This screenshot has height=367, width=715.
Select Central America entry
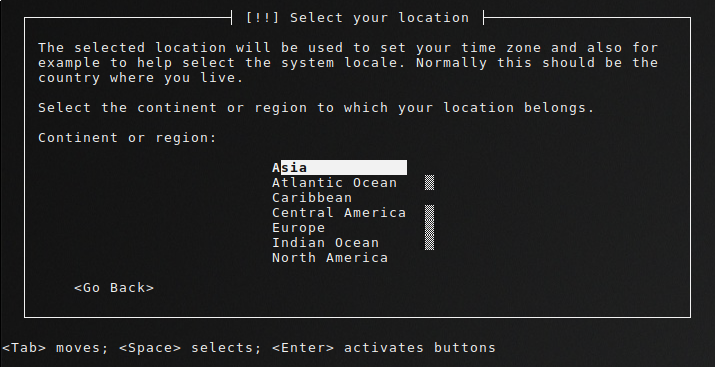click(x=339, y=212)
